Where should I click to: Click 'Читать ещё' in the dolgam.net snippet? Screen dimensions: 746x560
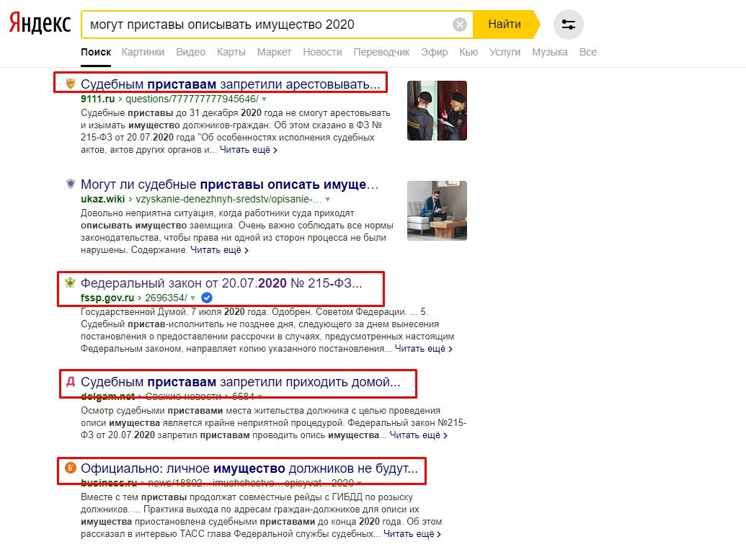(x=419, y=435)
